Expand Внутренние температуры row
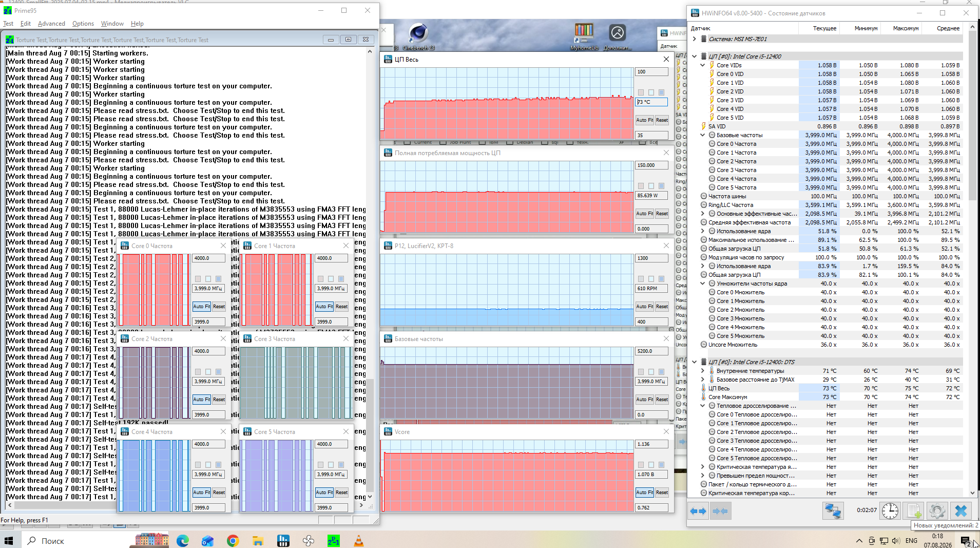The image size is (980, 548). tap(703, 371)
